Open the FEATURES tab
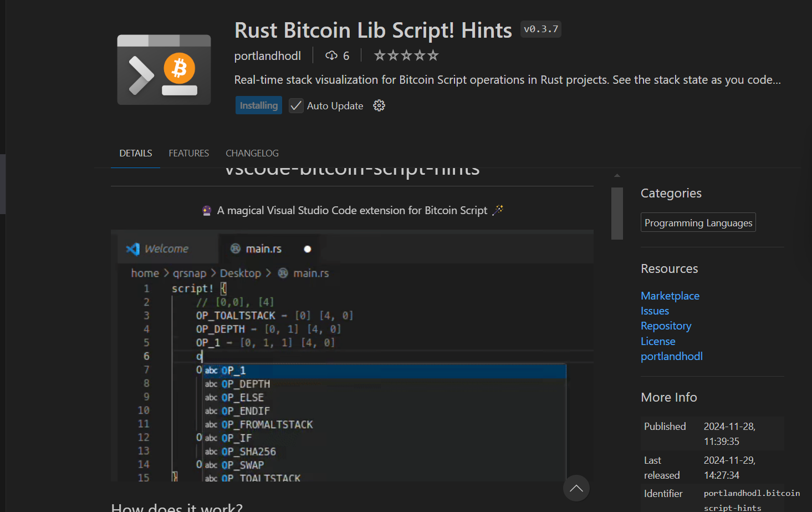This screenshot has width=812, height=512. pos(189,153)
